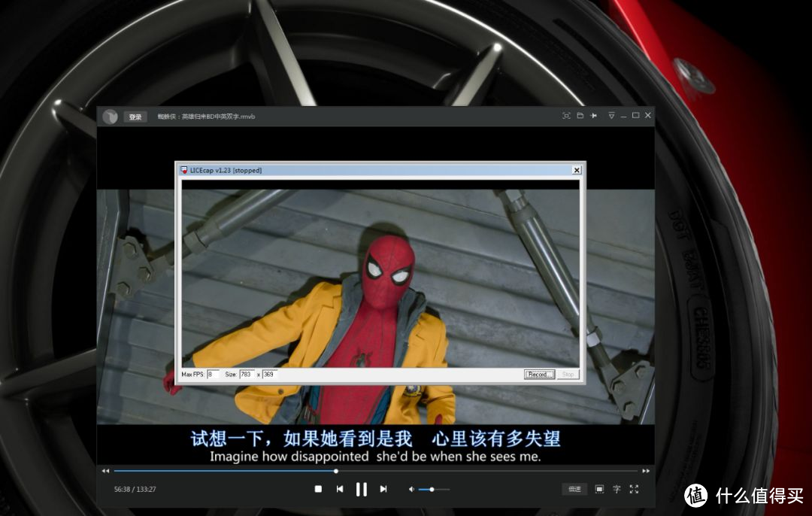Viewport: 812px width, 516px height.
Task: Click the 56:38 / 133:27 time display
Action: click(135, 489)
